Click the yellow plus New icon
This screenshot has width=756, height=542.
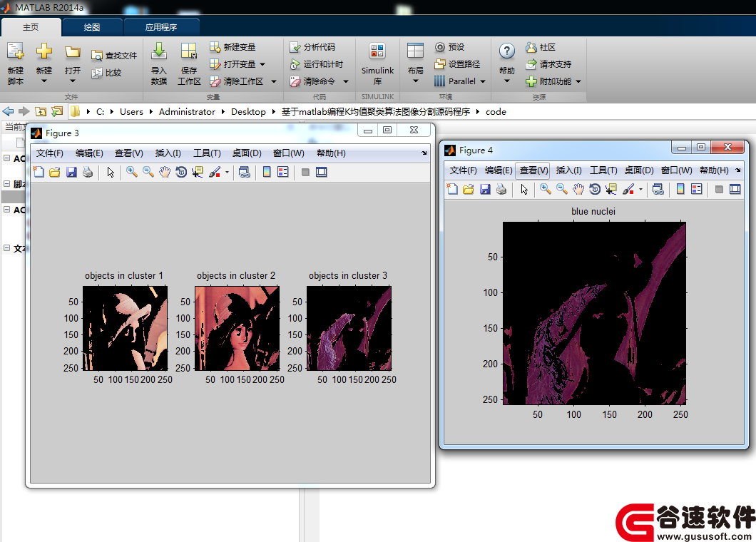44,51
